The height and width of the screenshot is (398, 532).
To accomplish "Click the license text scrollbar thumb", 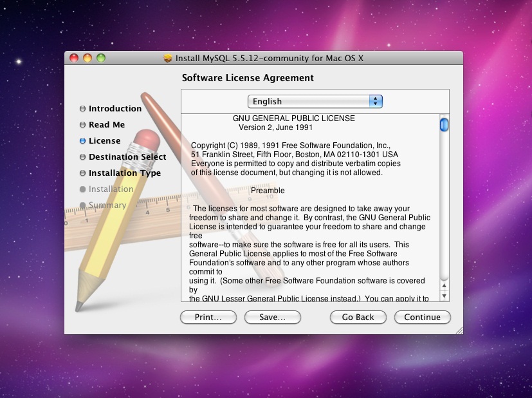I will coord(444,125).
